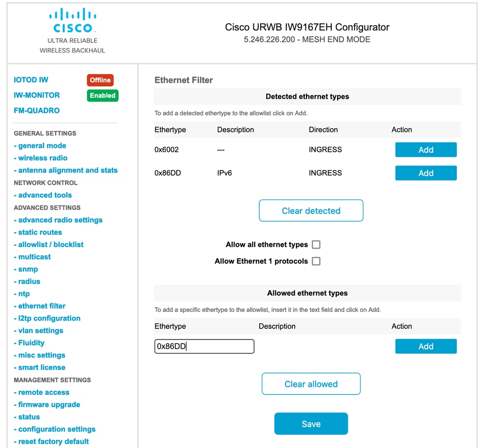Click the Offline status badge
The height and width of the screenshot is (448, 486).
[100, 80]
